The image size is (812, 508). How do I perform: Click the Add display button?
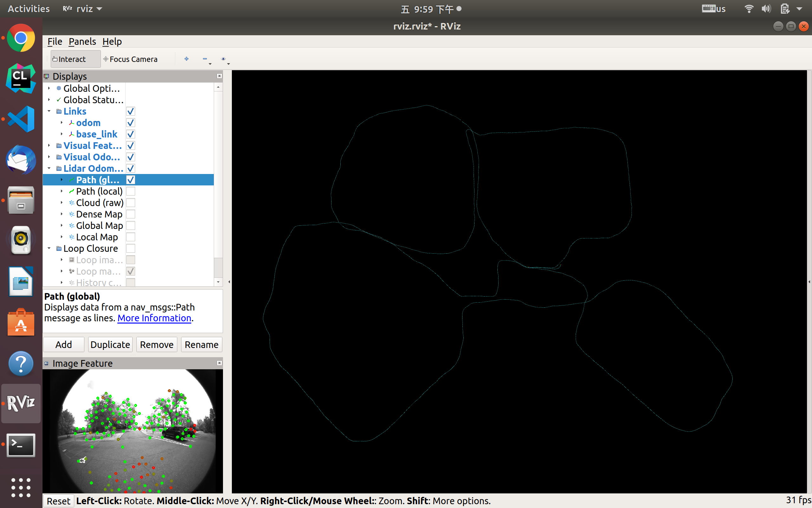tap(63, 345)
